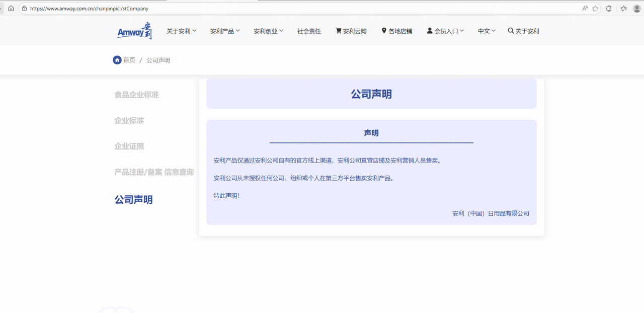
Task: Click the magnifier search icon
Action: [x=511, y=31]
